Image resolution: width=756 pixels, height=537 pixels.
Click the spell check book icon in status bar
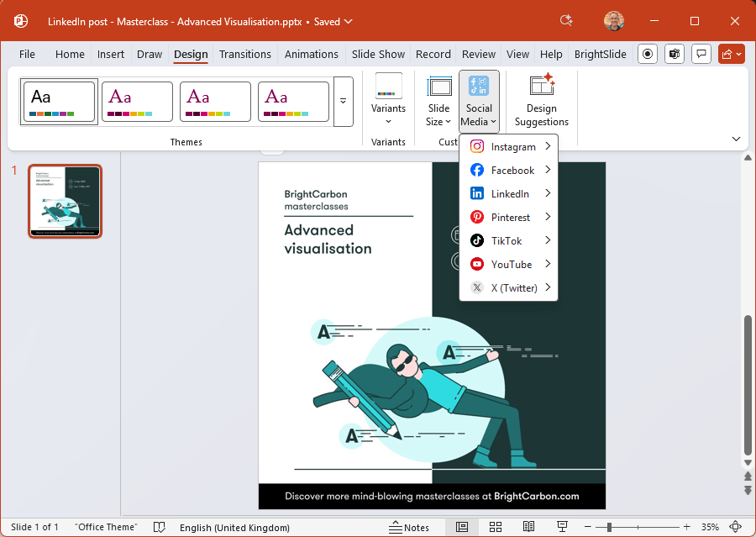[x=159, y=528]
